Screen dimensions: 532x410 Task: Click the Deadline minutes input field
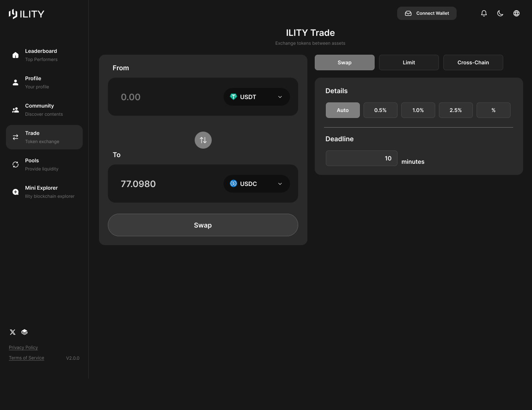tap(361, 158)
